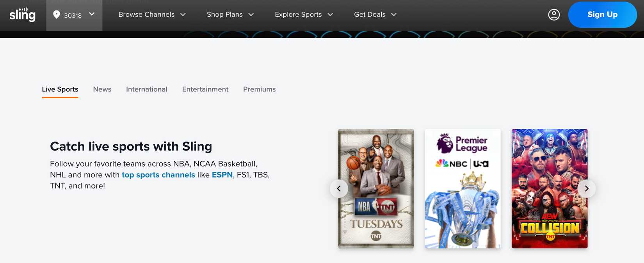The width and height of the screenshot is (644, 263).
Task: Open the NBA on TNT Tuesdays poster
Action: 376,188
